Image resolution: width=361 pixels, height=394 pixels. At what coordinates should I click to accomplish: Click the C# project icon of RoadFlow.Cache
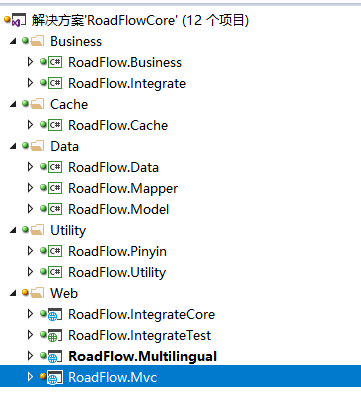55,126
